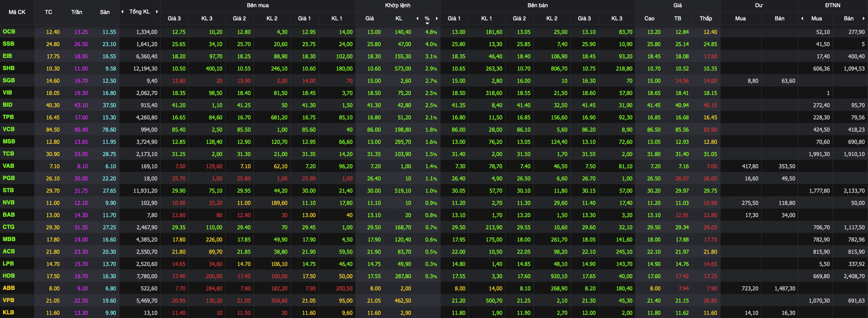
Task: Open the SHB ticker symbol
Action: (x=9, y=68)
